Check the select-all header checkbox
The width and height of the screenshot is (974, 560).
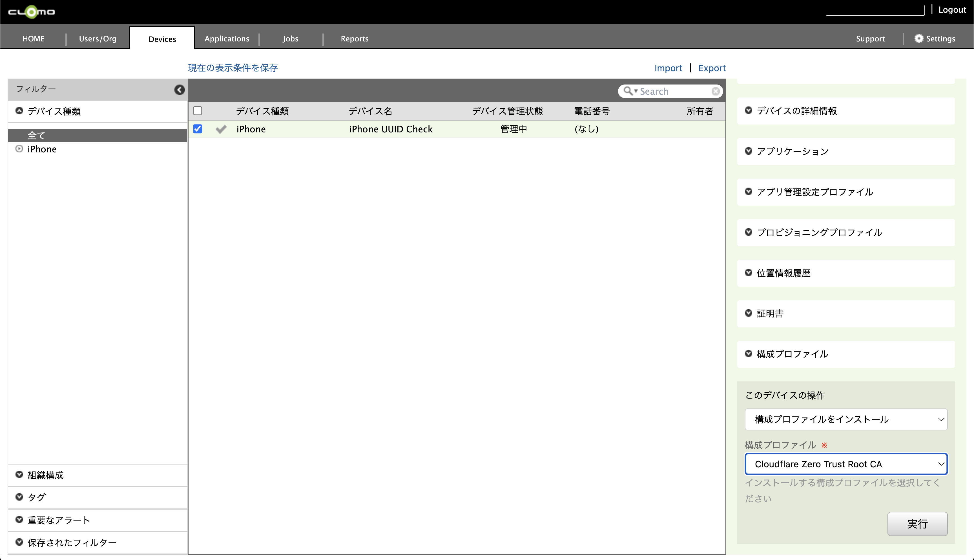[x=198, y=111]
